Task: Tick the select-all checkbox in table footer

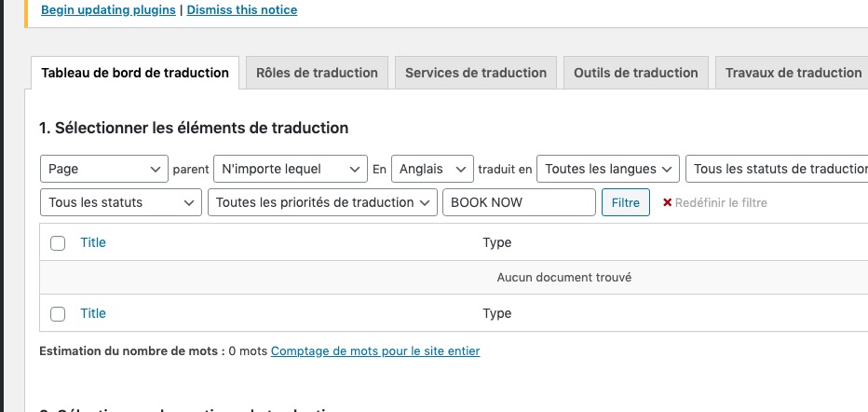Action: tap(58, 314)
